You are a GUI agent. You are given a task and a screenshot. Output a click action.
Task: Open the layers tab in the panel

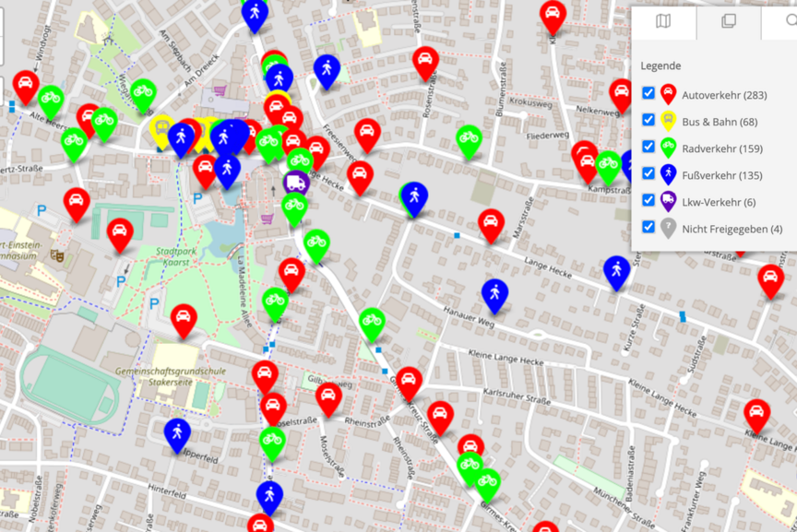(x=728, y=21)
